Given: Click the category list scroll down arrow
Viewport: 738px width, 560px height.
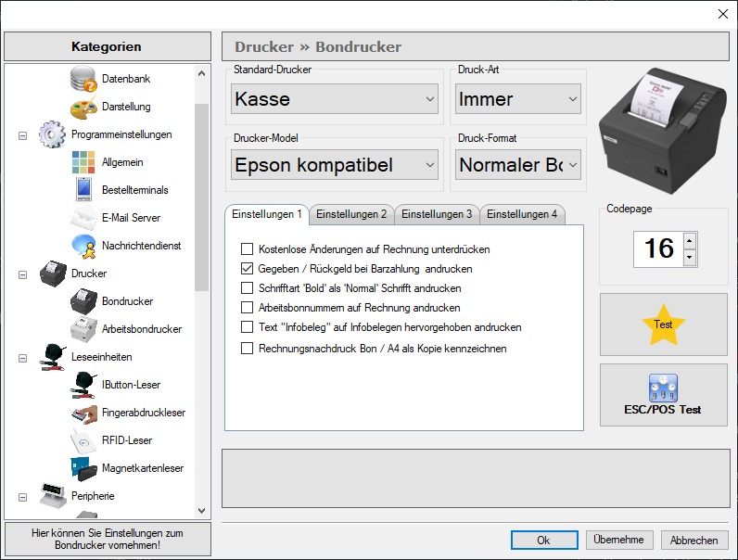Looking at the screenshot, I should pyautogui.click(x=201, y=511).
